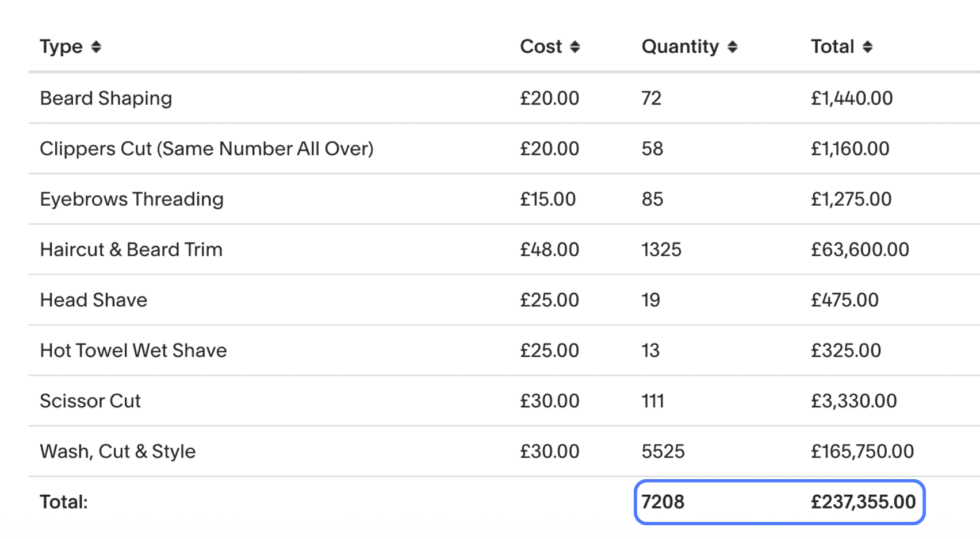The width and height of the screenshot is (980, 539).
Task: Click the £63,600.00 total value
Action: coord(860,250)
